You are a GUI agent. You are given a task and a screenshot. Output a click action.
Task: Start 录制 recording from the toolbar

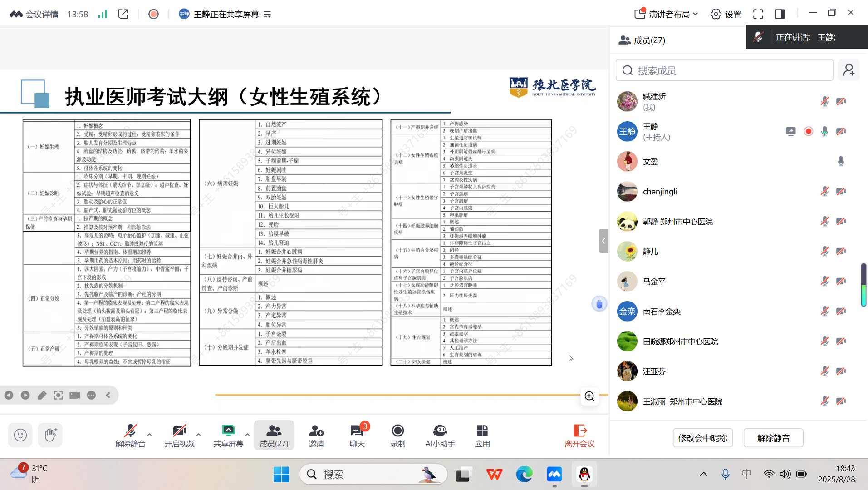[x=397, y=435]
